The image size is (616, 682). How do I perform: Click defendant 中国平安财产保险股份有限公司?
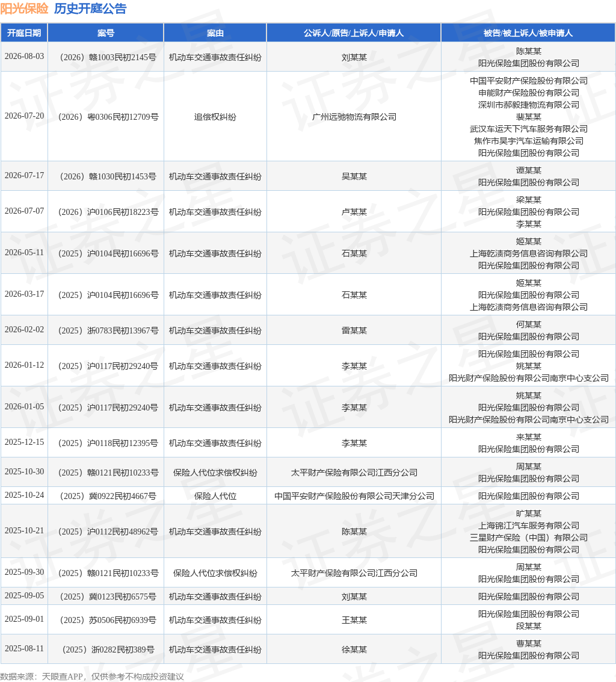click(x=529, y=81)
